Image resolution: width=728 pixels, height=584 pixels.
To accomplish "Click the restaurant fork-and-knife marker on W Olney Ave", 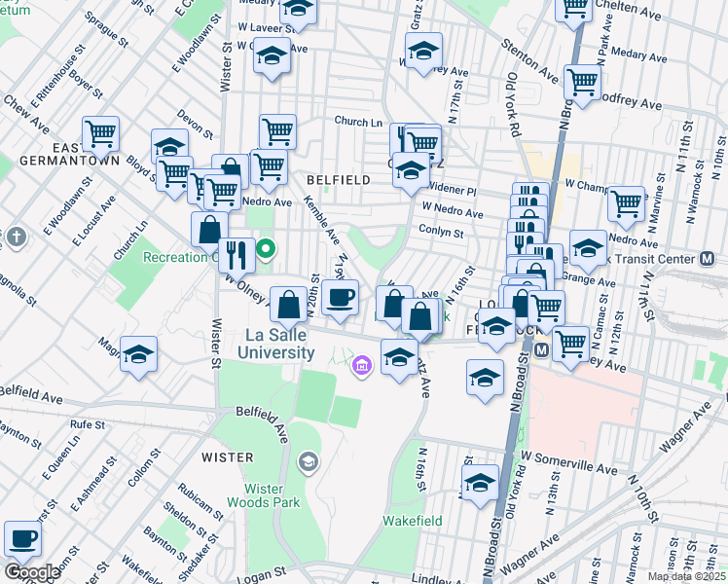I will (237, 259).
